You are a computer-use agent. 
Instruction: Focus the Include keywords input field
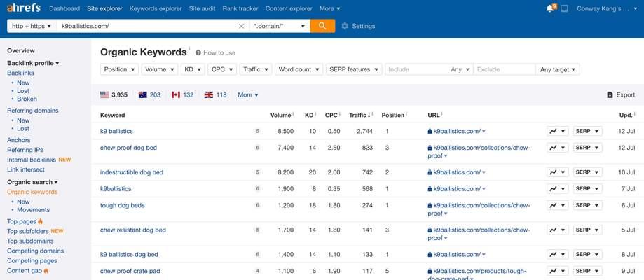click(x=417, y=69)
